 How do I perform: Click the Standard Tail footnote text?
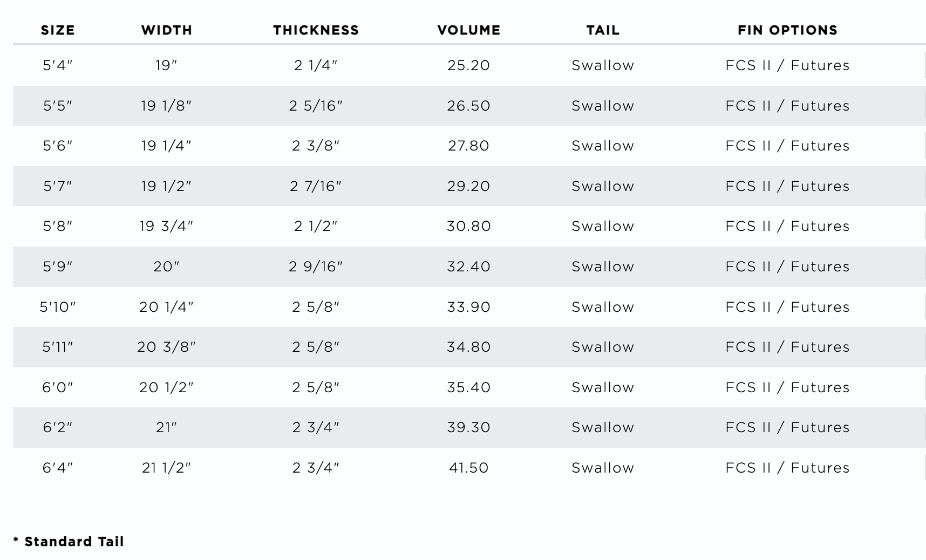coord(74,542)
